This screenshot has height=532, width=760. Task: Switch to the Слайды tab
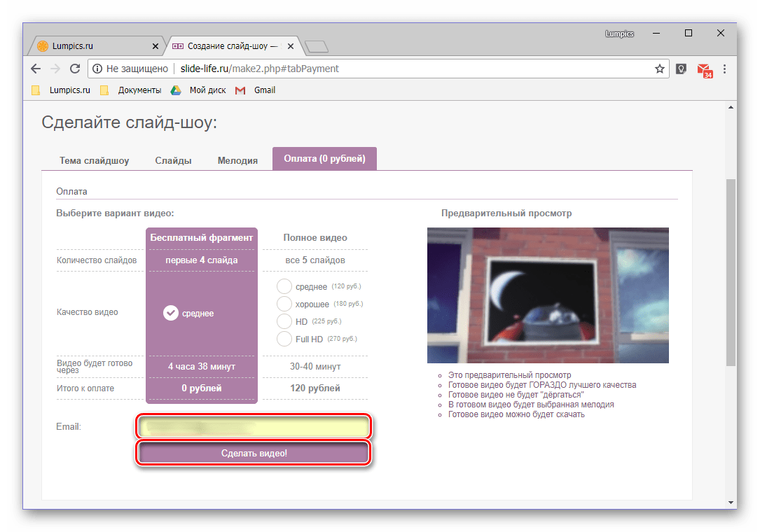tap(173, 160)
